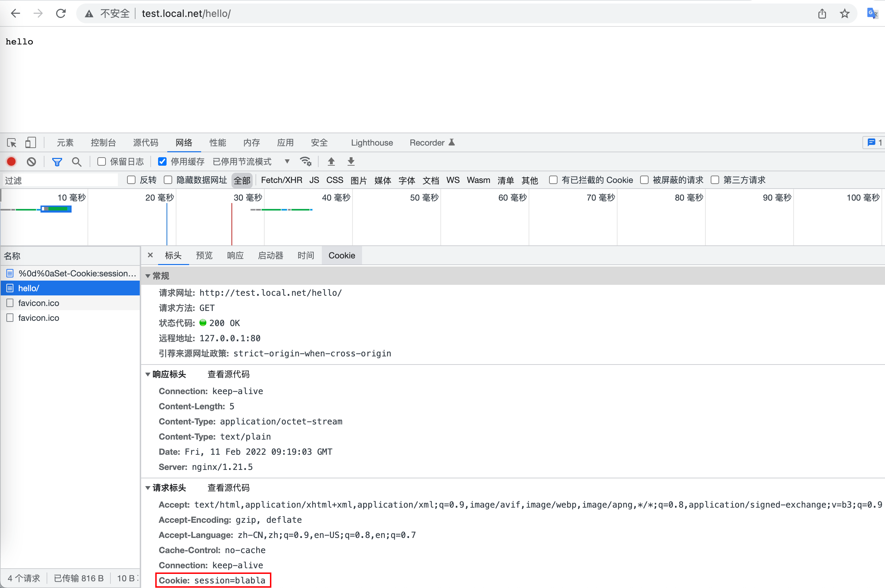Image resolution: width=885 pixels, height=588 pixels.
Task: Activate the inspect element picker icon
Action: pyautogui.click(x=12, y=143)
